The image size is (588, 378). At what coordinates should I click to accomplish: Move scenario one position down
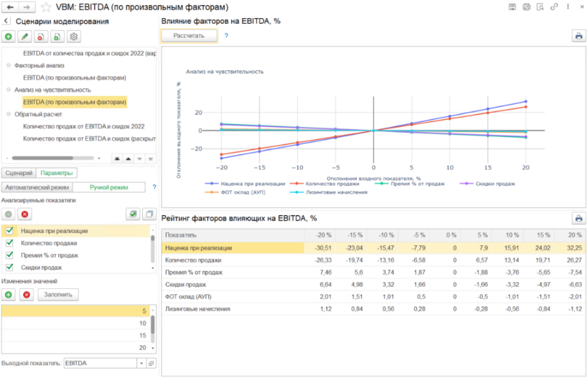coord(140,159)
